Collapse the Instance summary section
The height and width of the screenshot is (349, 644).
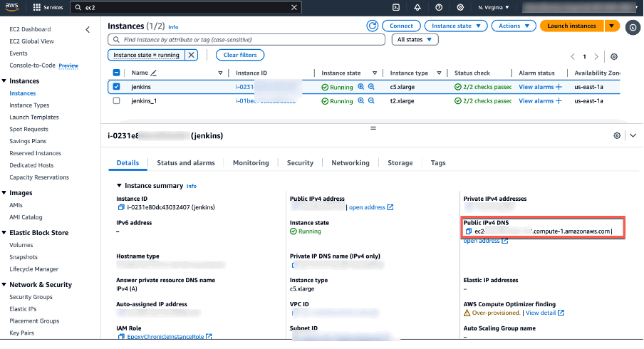click(x=119, y=186)
